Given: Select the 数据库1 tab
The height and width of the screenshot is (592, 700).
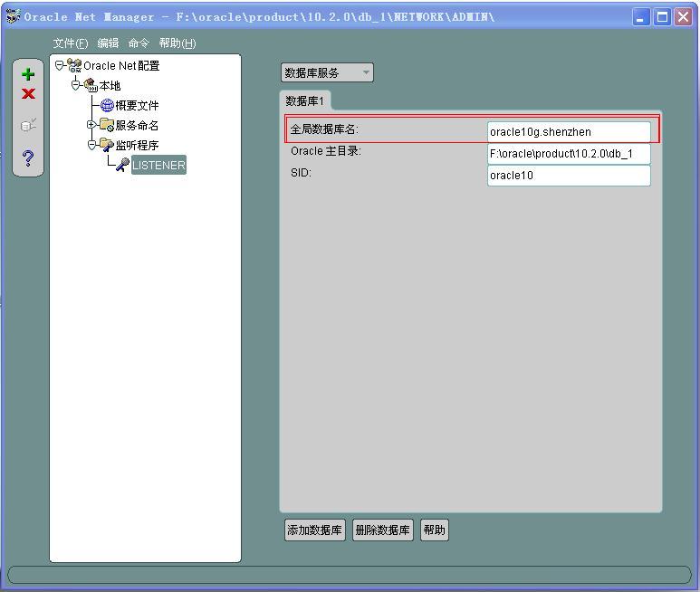Looking at the screenshot, I should 304,100.
